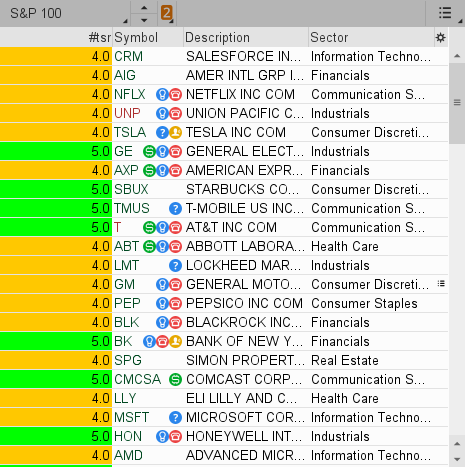The width and height of the screenshot is (465, 467).
Task: Select the AIG symbol
Action: tap(125, 75)
